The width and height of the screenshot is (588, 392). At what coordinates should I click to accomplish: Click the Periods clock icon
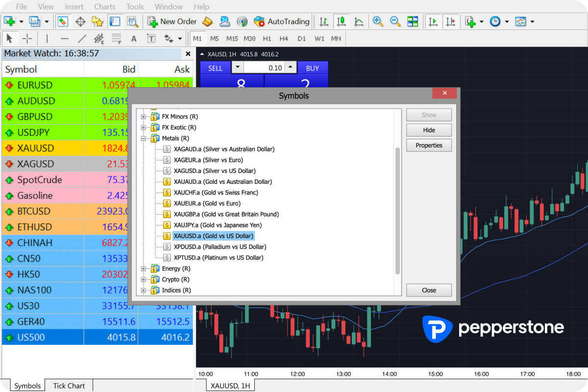click(x=495, y=22)
